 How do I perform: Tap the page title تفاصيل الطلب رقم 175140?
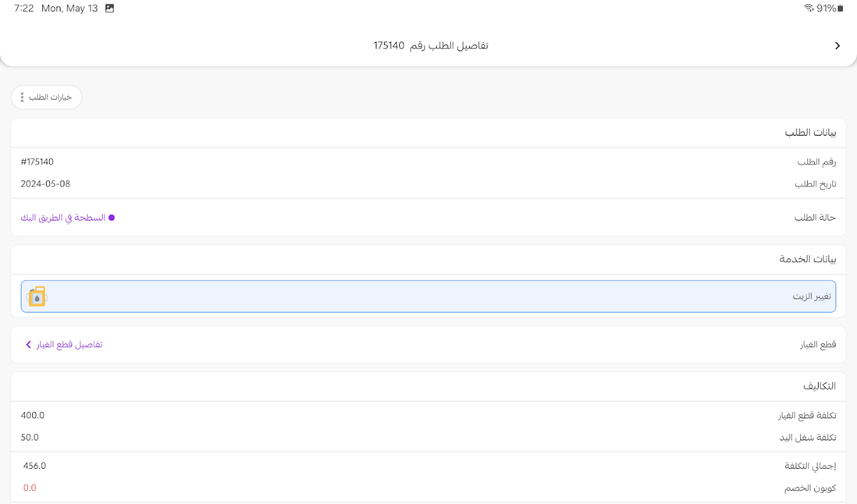431,46
